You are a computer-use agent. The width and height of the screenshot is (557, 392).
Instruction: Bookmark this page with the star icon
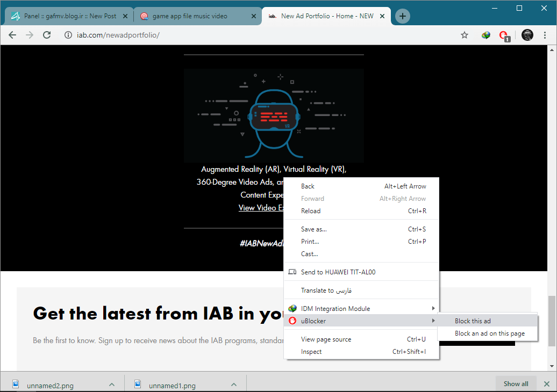[465, 35]
